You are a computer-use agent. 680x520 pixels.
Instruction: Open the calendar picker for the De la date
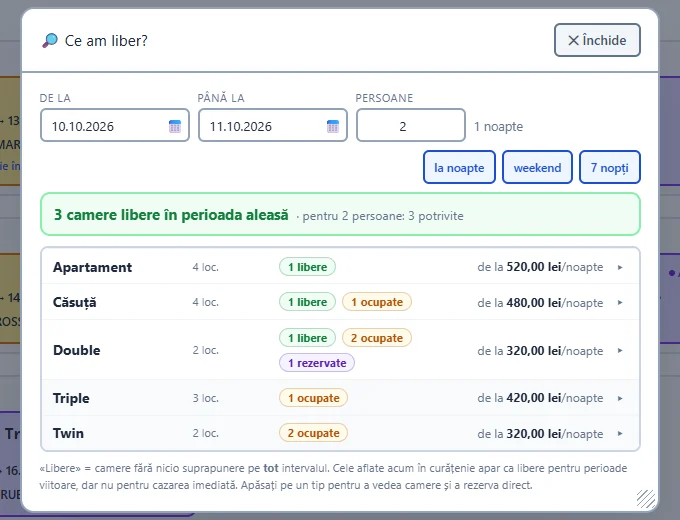point(174,126)
